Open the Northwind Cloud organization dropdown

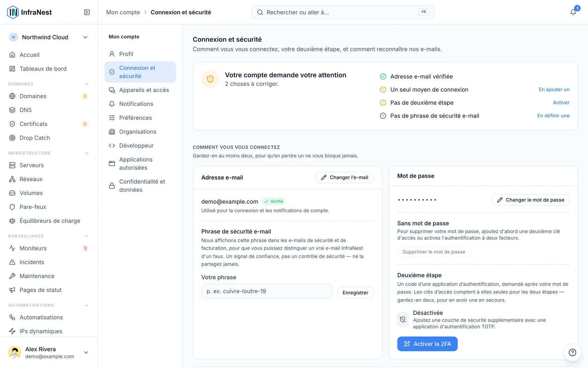(49, 37)
